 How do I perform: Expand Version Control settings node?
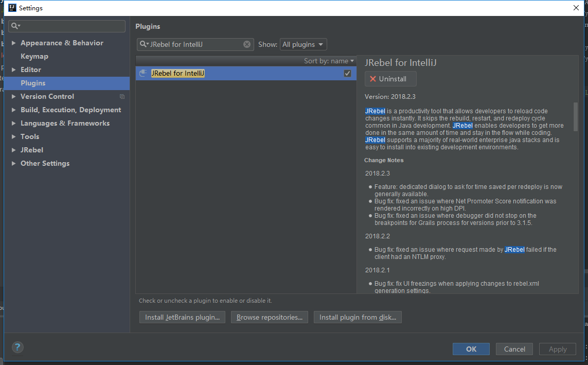[x=13, y=96]
